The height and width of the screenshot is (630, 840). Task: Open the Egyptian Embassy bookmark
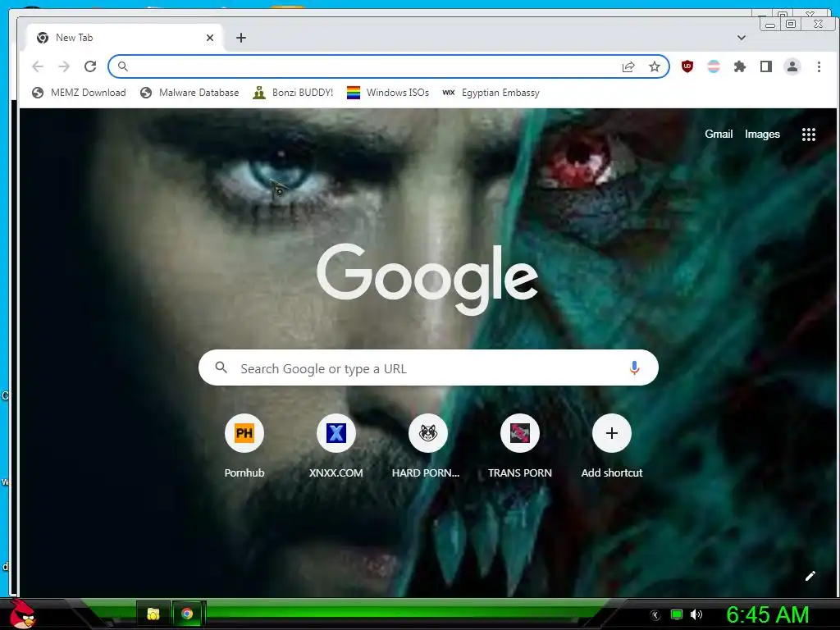pos(491,93)
